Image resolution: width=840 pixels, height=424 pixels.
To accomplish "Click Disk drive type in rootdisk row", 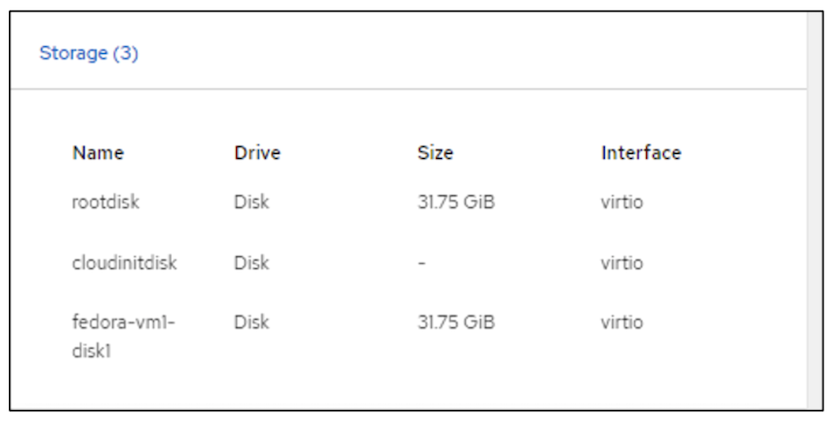I will (252, 202).
